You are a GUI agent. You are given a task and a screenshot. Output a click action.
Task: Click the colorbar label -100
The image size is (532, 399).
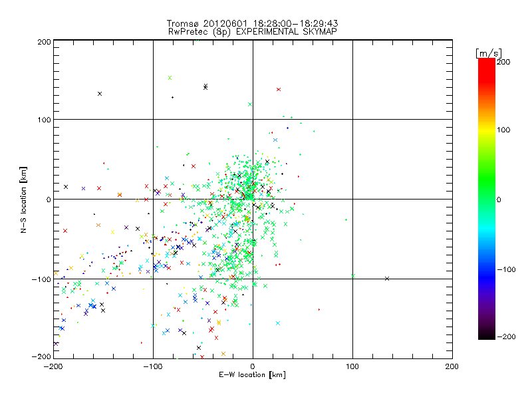(x=506, y=269)
